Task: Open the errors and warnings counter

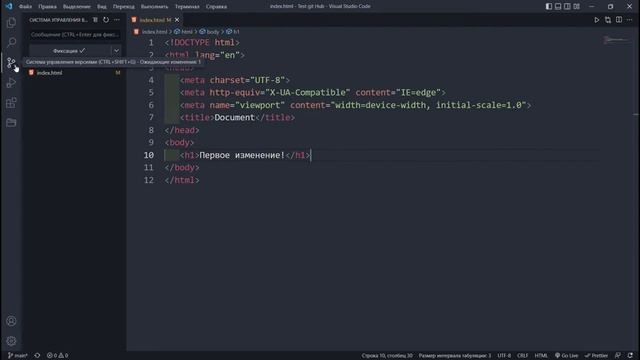Action: [x=58, y=356]
